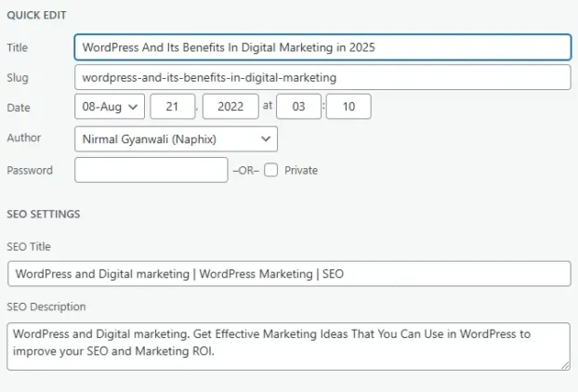
Task: Click the Title label
Action: 18,47
